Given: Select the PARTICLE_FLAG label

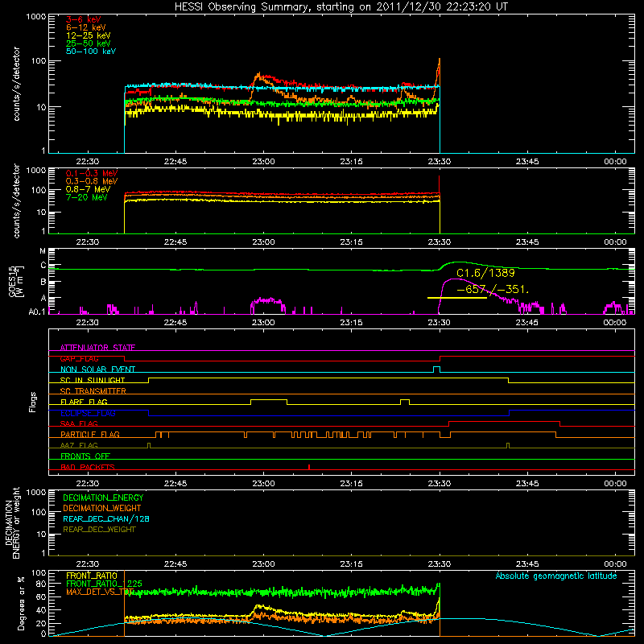Looking at the screenshot, I should coord(90,434).
